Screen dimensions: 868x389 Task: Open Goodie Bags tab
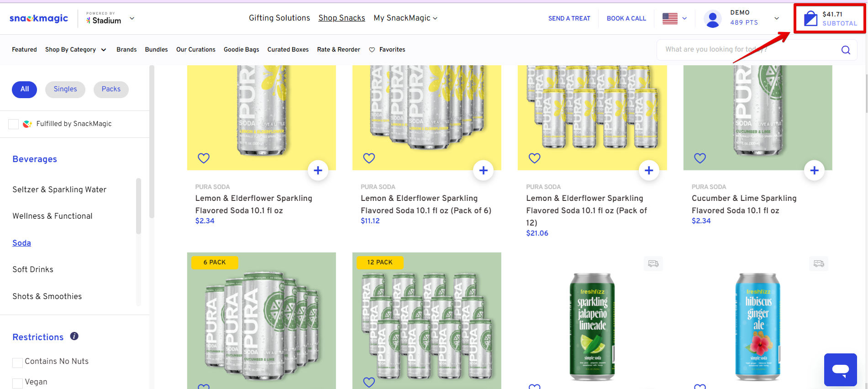pos(242,49)
